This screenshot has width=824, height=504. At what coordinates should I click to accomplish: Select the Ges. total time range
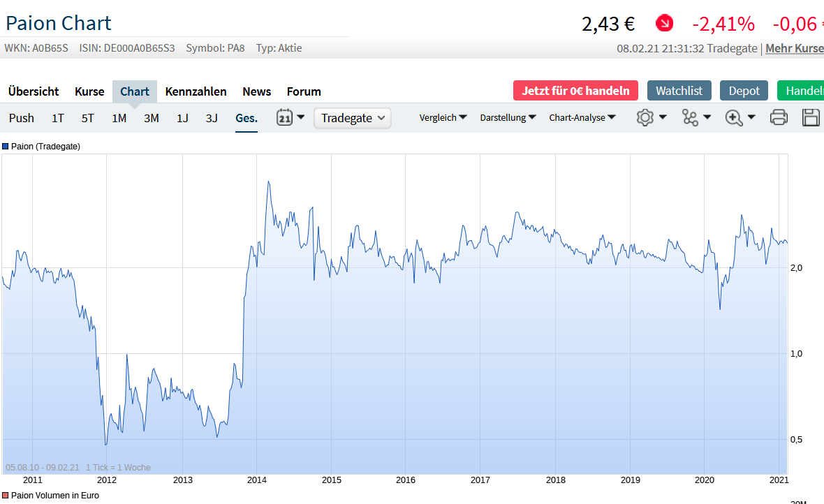247,118
